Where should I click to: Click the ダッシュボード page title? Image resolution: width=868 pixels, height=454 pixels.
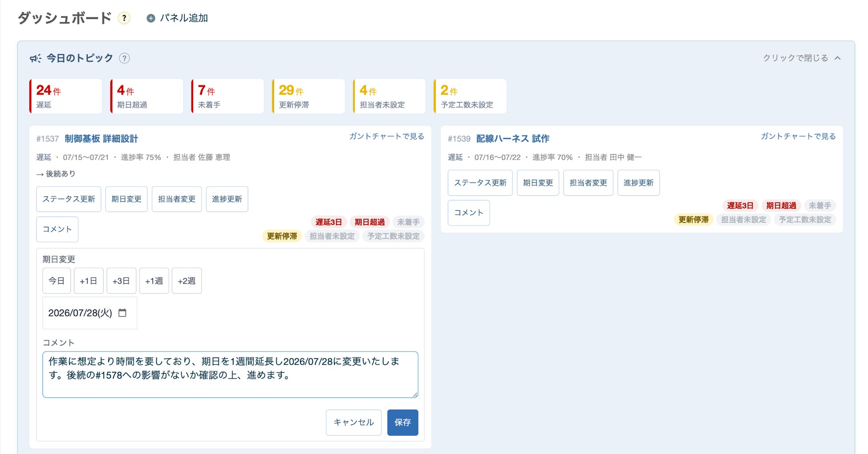(x=65, y=18)
